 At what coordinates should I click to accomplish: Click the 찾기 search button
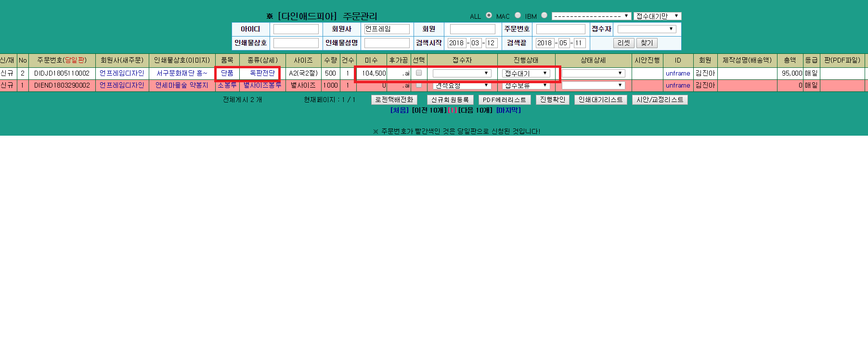coord(647,43)
